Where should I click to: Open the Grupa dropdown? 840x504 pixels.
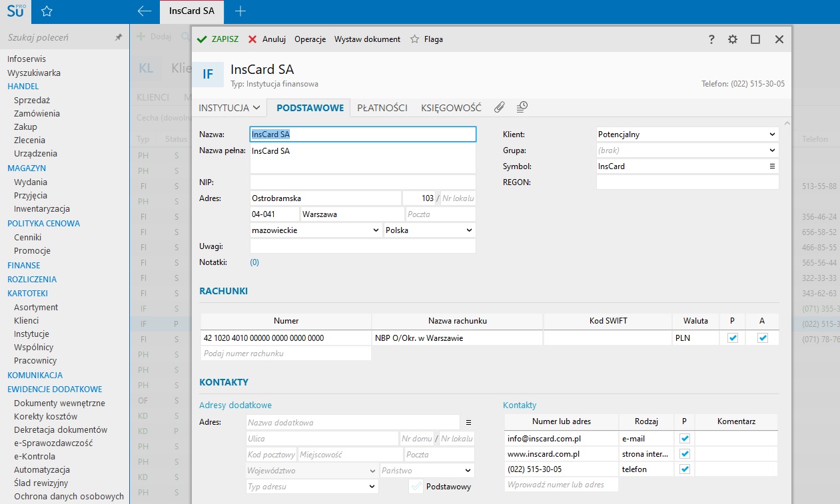(x=687, y=150)
